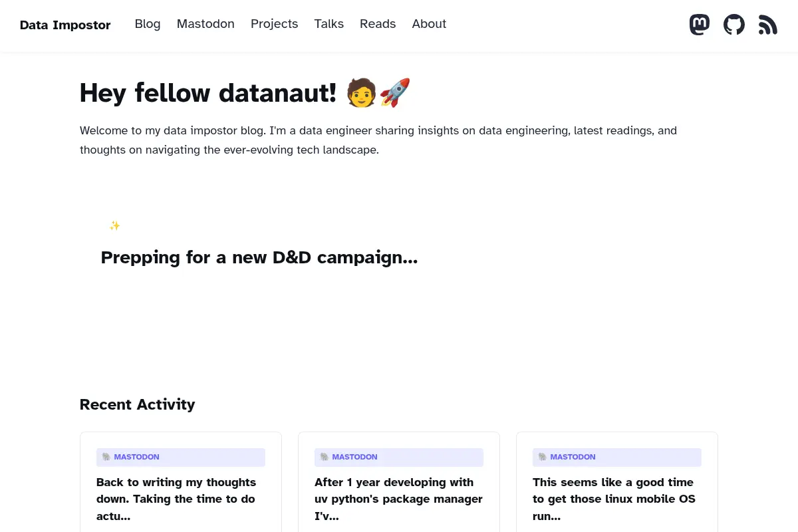This screenshot has height=532, width=798.
Task: Open the 'Prepping for a new D&D campaign' post
Action: [x=259, y=257]
